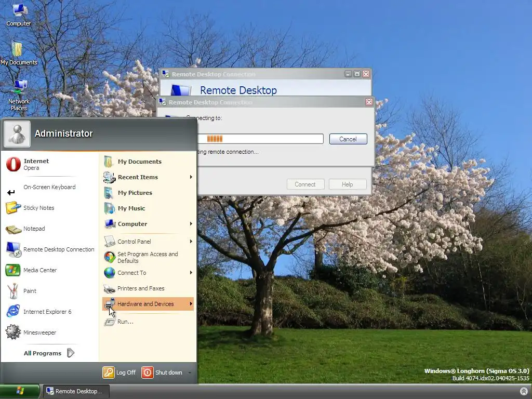Cancel the remote connection attempt
532x399 pixels.
[x=348, y=139]
